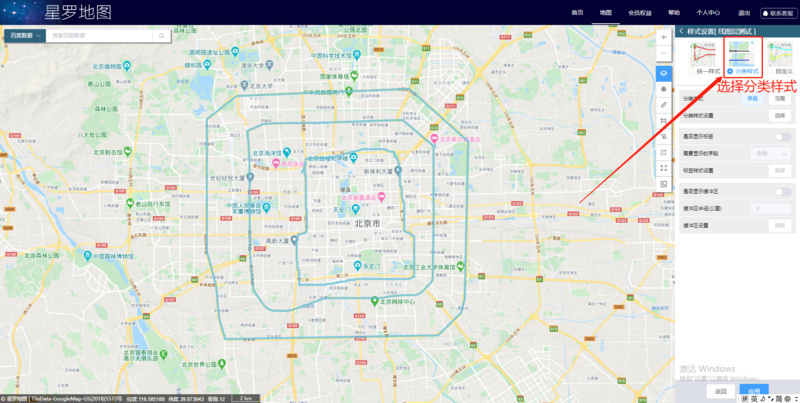Click the search-in-area icon at toolbar bottom
Screen dimensions: 800x403
(x=663, y=184)
